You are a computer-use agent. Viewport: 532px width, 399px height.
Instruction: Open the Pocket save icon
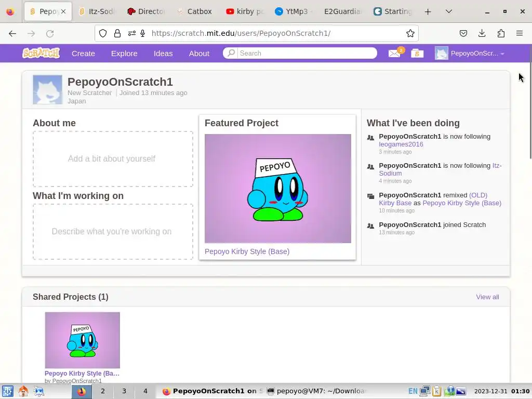pos(463,33)
